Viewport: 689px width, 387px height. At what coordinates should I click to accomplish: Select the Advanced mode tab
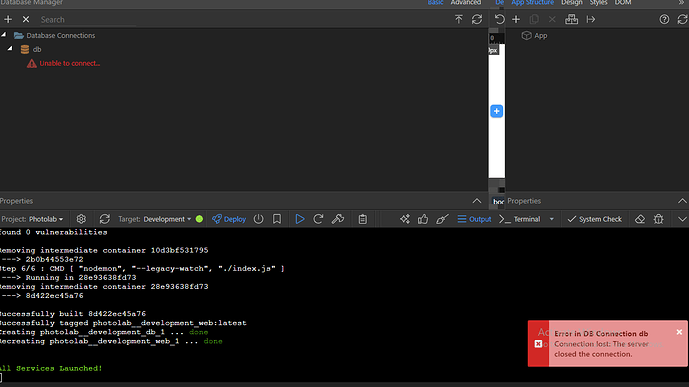click(x=466, y=3)
